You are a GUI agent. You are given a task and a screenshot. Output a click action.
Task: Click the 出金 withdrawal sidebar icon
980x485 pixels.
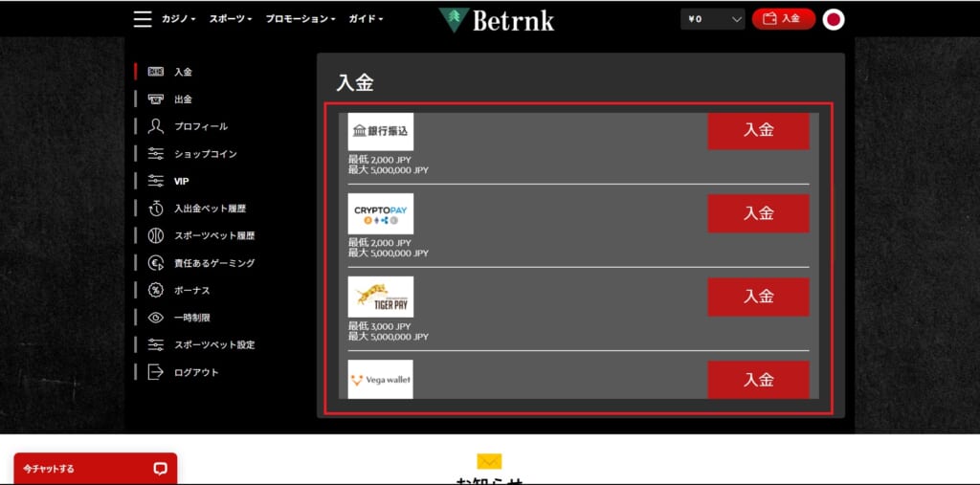pyautogui.click(x=156, y=99)
